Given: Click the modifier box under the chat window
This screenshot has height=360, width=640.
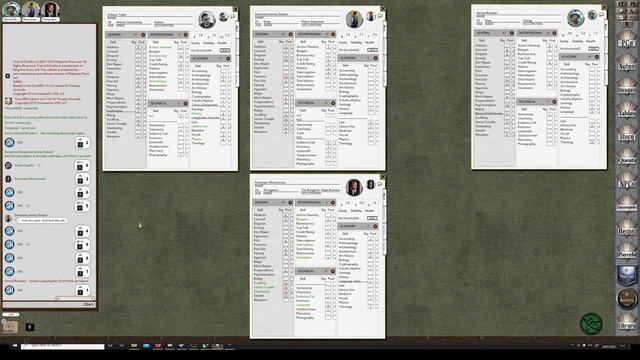Looking at the screenshot, I should [10, 315].
